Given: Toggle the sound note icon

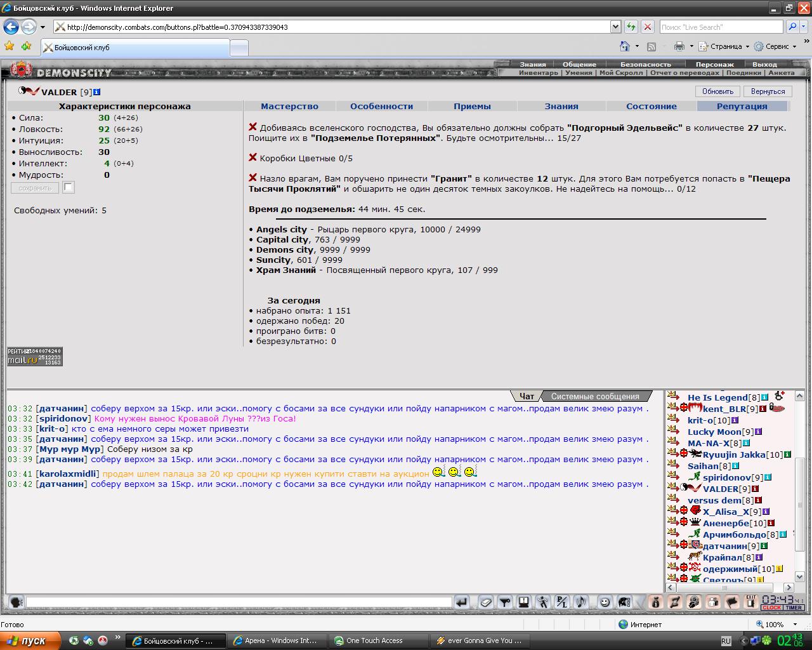Looking at the screenshot, I should pyautogui.click(x=581, y=602).
